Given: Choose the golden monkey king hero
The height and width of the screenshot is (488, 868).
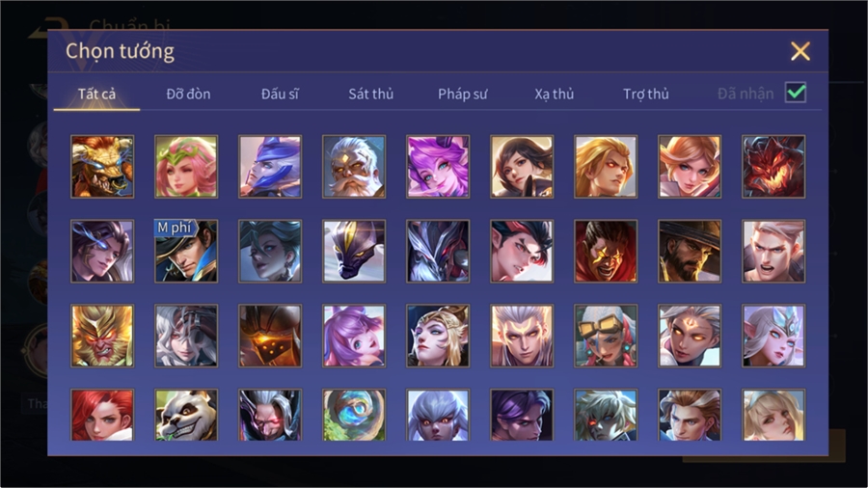Looking at the screenshot, I should point(102,336).
